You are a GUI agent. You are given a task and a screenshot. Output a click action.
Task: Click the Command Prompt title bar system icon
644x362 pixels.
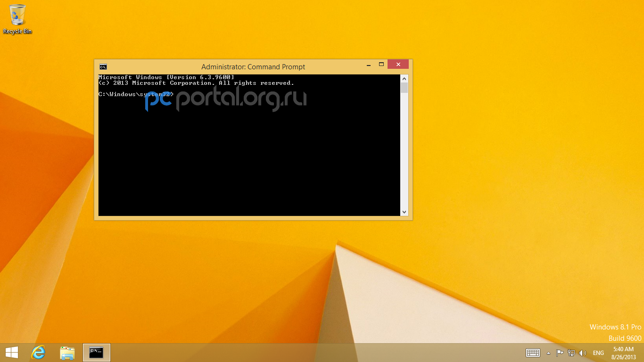(x=103, y=67)
